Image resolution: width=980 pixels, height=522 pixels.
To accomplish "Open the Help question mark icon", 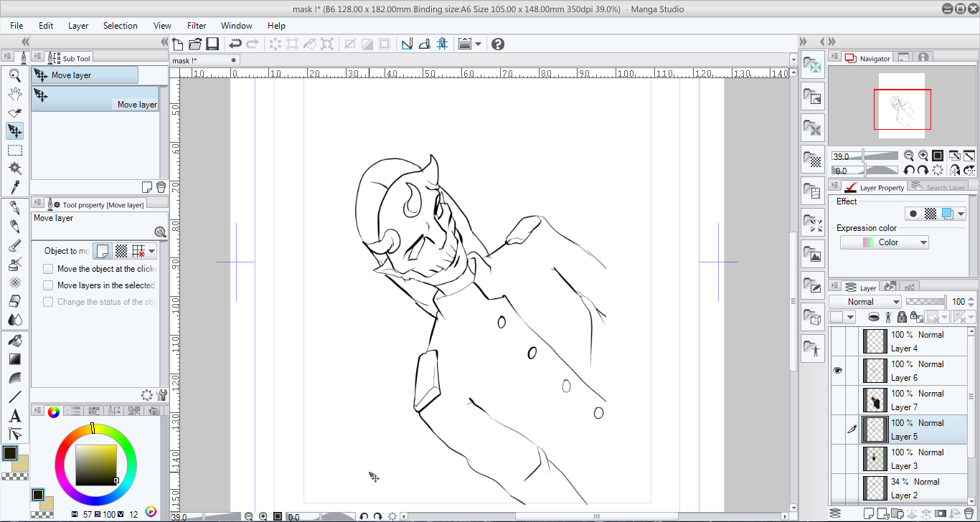I will tap(498, 44).
